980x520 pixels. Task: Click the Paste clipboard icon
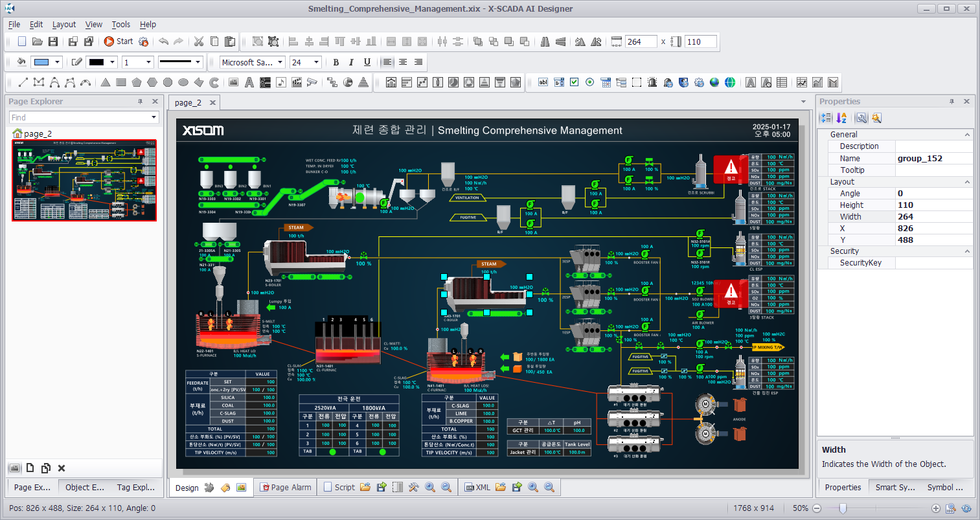click(230, 41)
